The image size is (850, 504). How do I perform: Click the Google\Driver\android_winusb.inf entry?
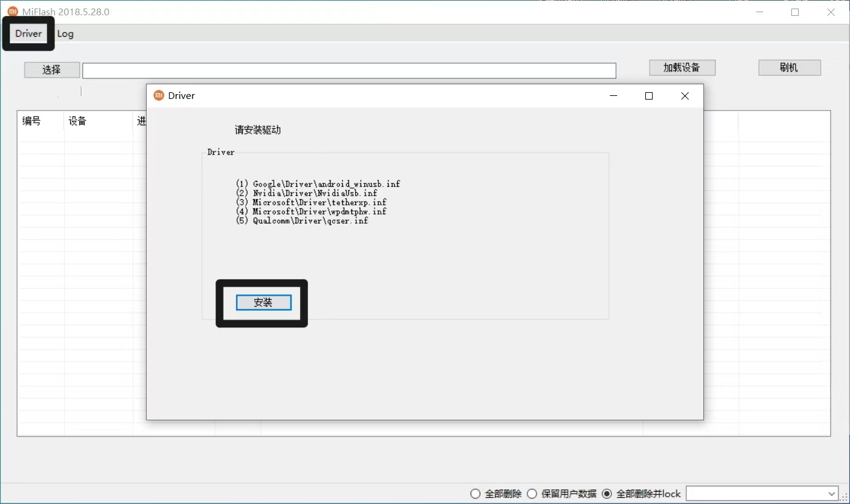(318, 184)
